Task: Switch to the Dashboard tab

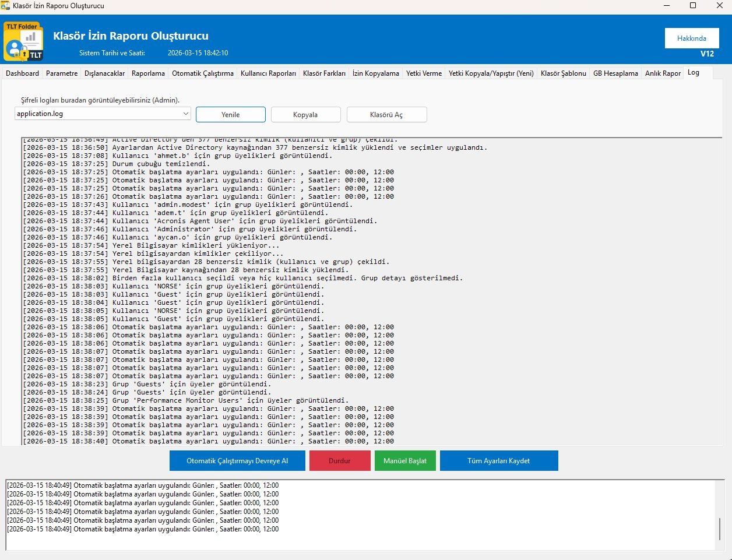Action: pyautogui.click(x=23, y=73)
